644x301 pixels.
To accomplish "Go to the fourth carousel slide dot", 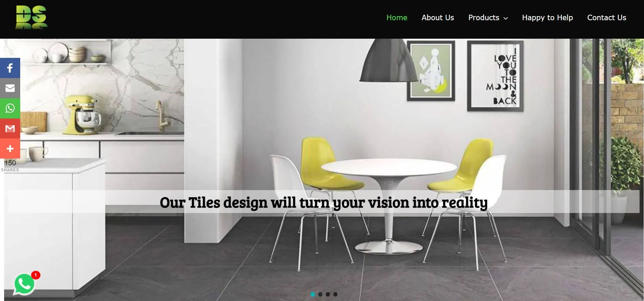I will tap(335, 294).
